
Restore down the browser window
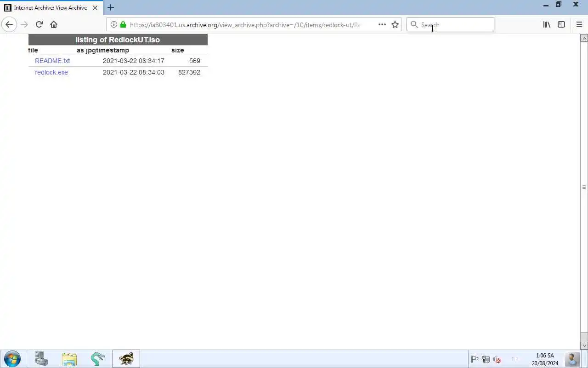click(559, 5)
